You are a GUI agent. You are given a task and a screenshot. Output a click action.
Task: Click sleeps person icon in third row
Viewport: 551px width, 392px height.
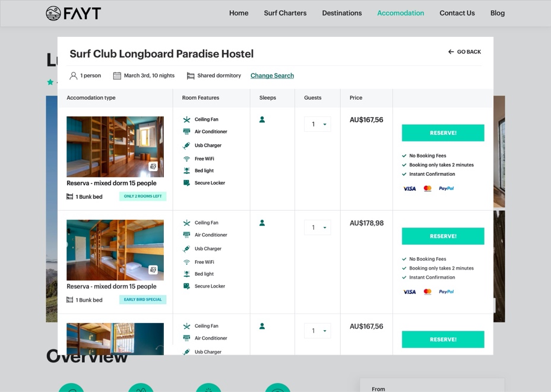pyautogui.click(x=262, y=326)
